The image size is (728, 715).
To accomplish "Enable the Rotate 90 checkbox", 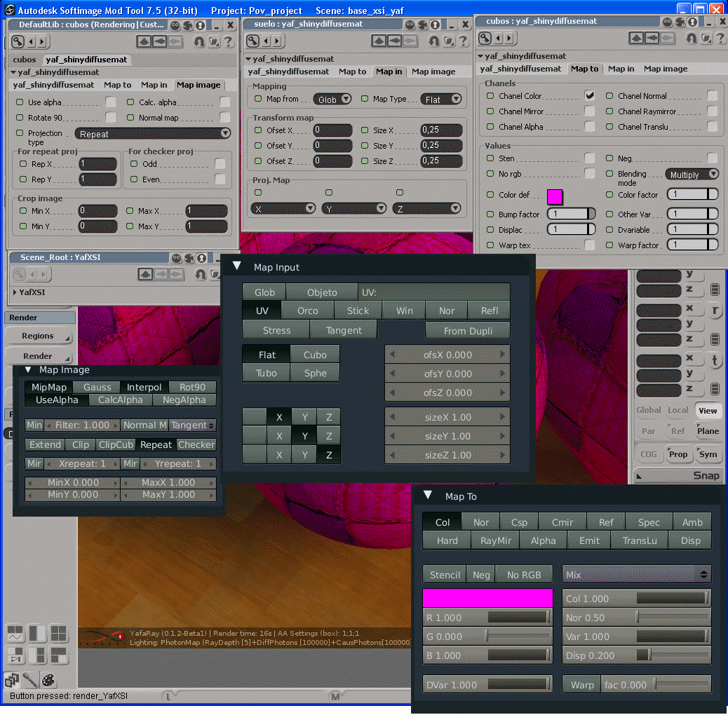I will (111, 117).
